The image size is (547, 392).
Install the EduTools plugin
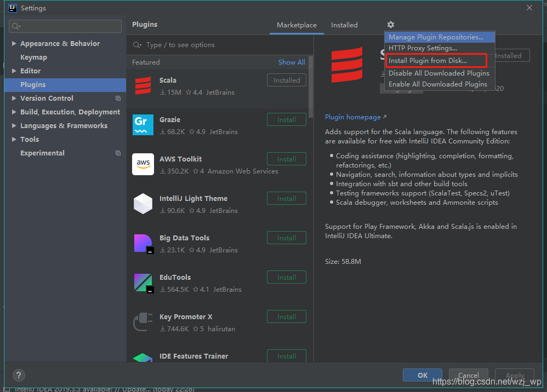[287, 277]
